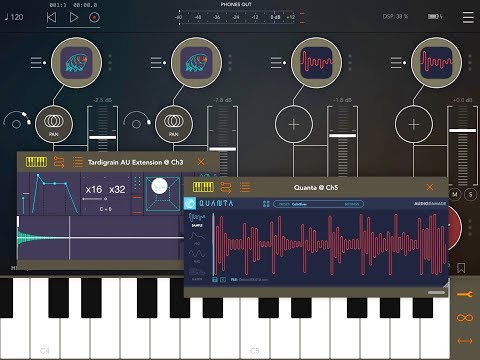The width and height of the screenshot is (480, 360).
Task: Open first channel's Tardigrain source node
Action: point(76,63)
